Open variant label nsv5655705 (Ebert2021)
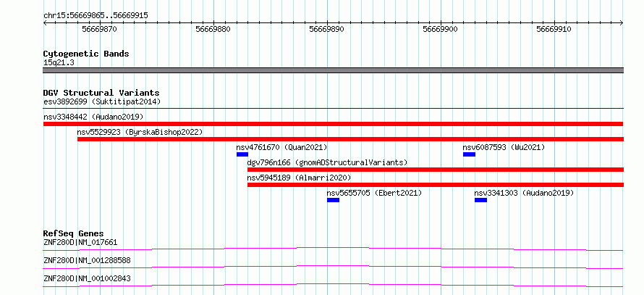Image resolution: width=644 pixels, height=295 pixels. pos(374,193)
